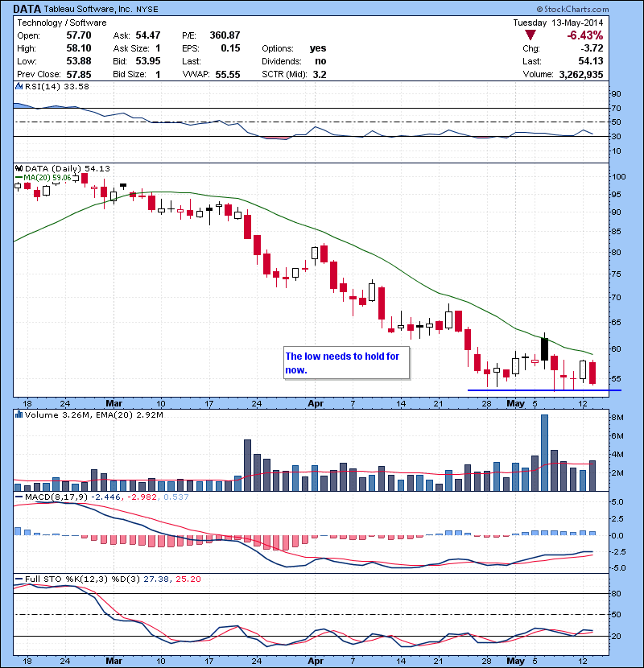Click the High value 58.10
The height and width of the screenshot is (668, 644).
[x=79, y=48]
